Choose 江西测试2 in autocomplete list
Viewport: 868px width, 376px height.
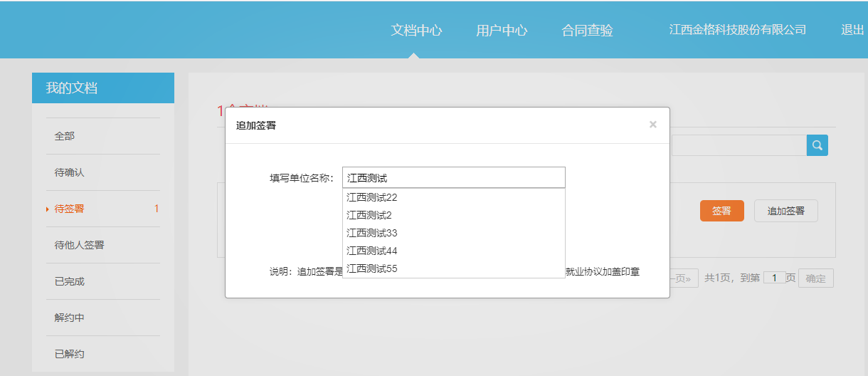click(369, 215)
